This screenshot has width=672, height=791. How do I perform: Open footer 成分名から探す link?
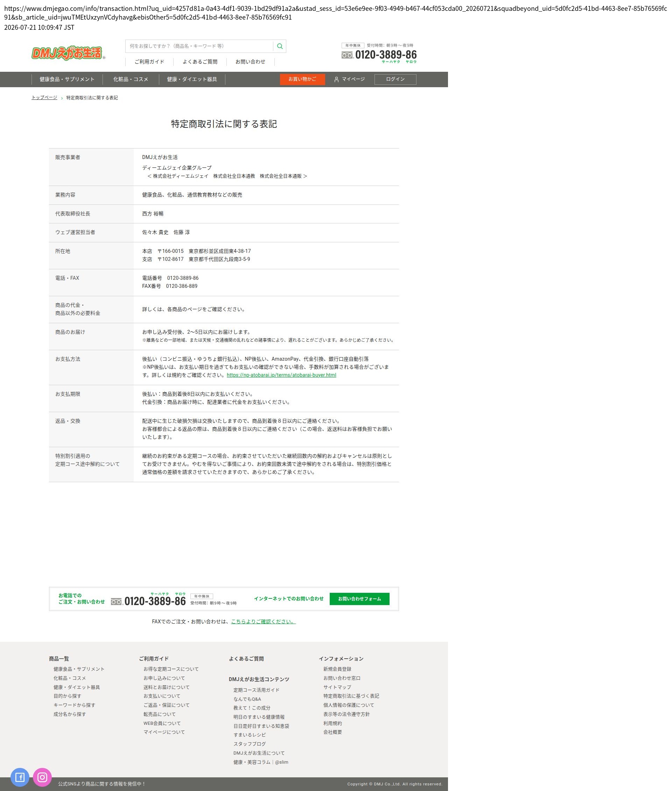(70, 714)
